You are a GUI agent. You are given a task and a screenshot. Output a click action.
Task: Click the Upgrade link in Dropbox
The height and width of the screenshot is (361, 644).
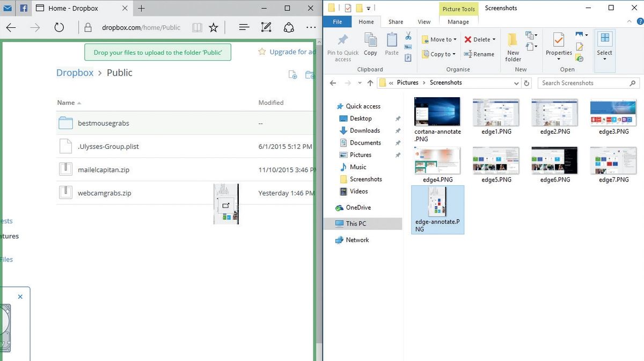click(x=290, y=52)
